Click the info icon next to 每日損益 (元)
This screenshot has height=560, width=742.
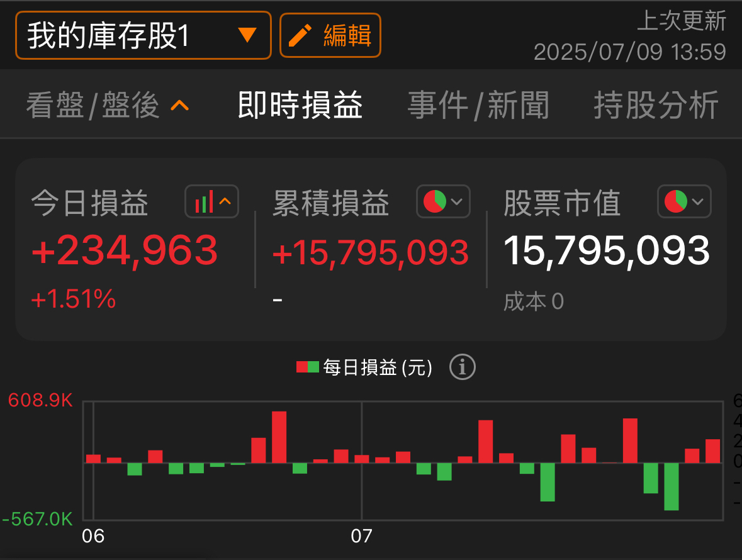tap(463, 367)
